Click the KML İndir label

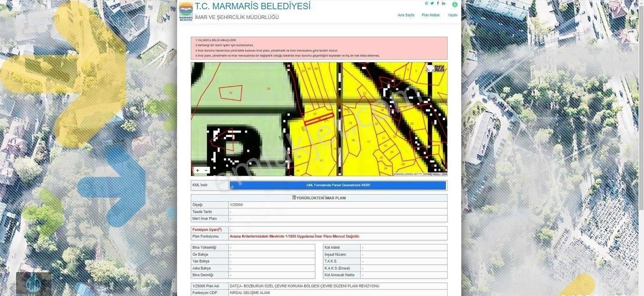click(200, 185)
